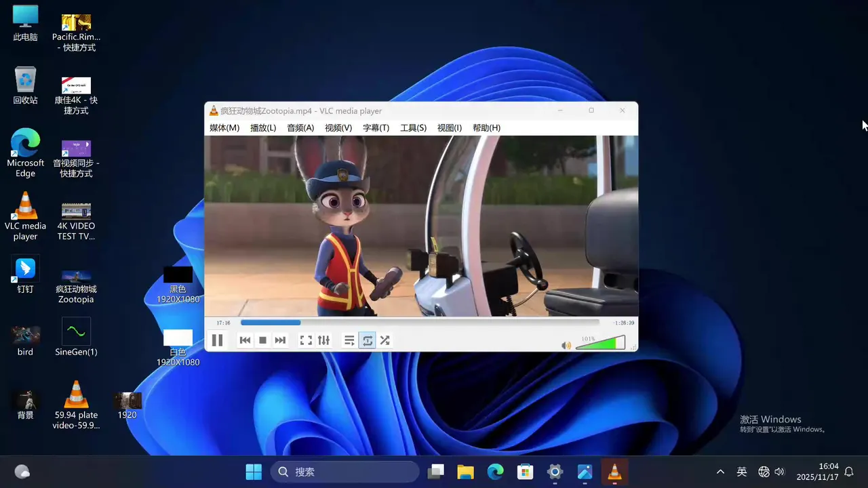Select 康佳4K shortcut icon

click(76, 96)
